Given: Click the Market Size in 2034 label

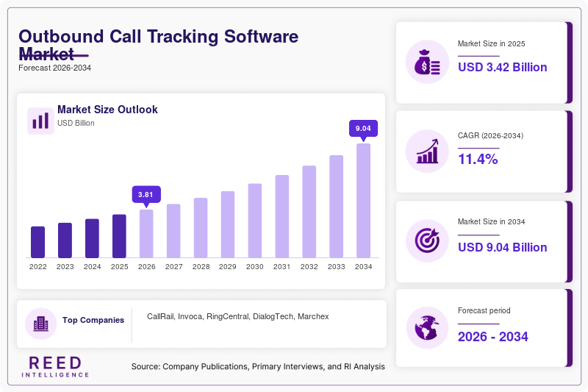Looking at the screenshot, I should (491, 221).
